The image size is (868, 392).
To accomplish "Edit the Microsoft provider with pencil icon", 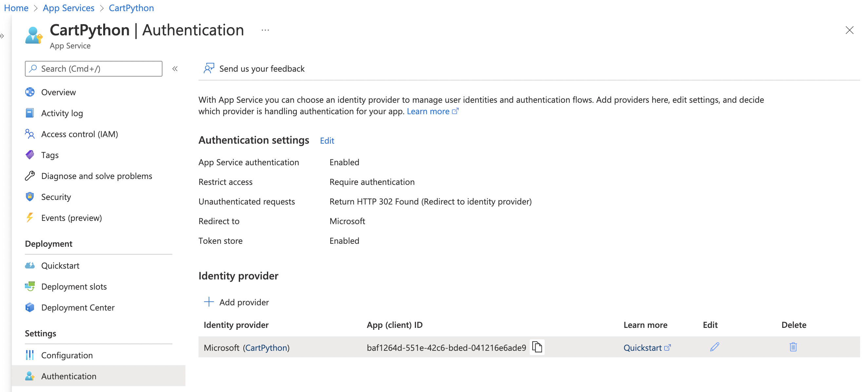I will [x=714, y=347].
